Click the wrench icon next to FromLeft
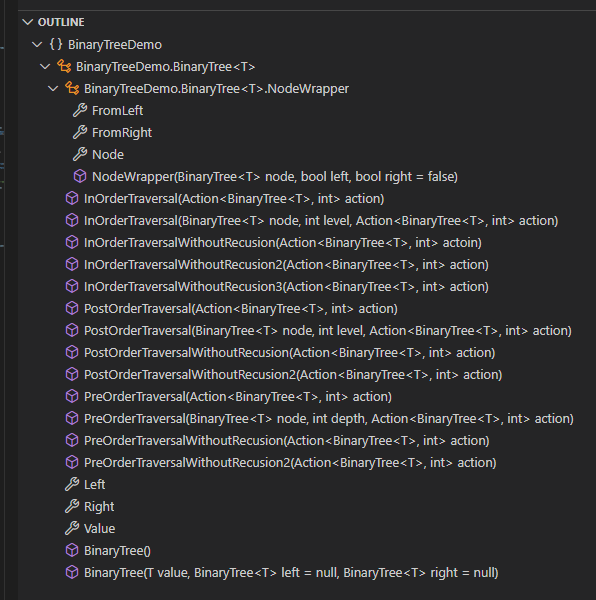The width and height of the screenshot is (596, 600). coord(80,111)
